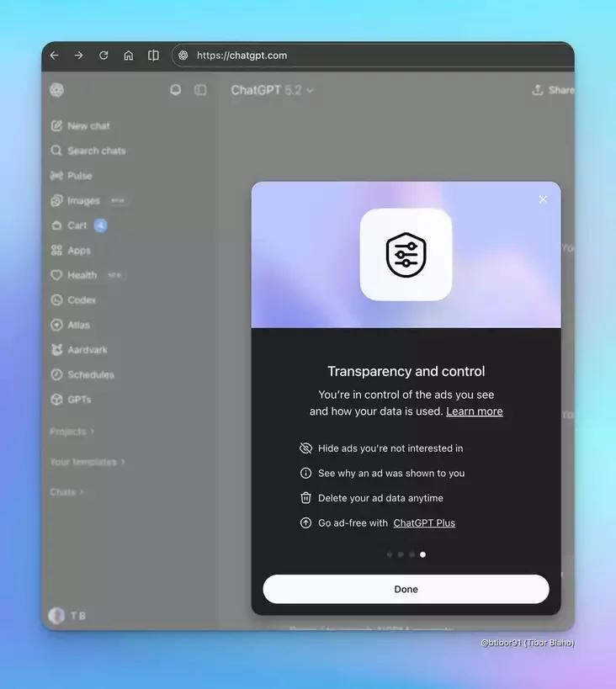
Task: Click the notifications bell icon
Action: tap(175, 90)
